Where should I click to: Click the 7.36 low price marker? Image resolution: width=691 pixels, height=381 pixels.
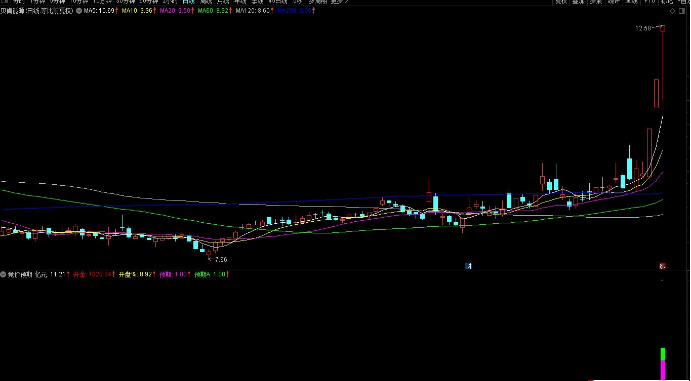pos(220,260)
